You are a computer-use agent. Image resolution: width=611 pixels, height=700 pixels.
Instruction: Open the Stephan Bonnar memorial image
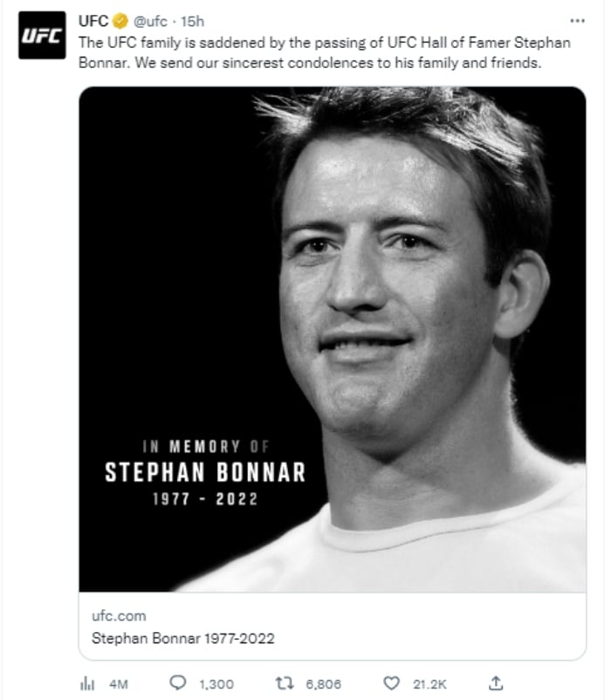[x=333, y=340]
